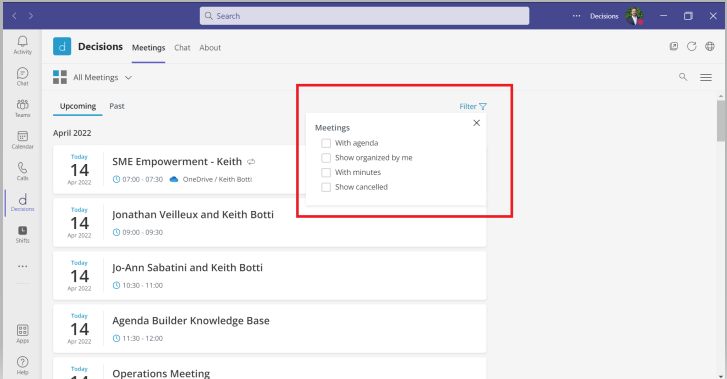The width and height of the screenshot is (727, 379).
Task: Open the globe website icon
Action: pos(710,46)
